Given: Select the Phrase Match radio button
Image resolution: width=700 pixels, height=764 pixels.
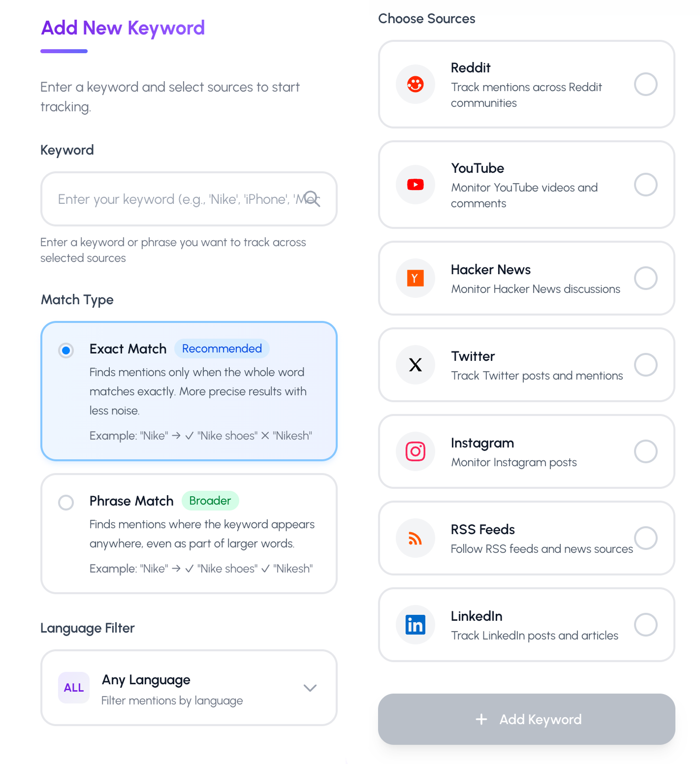Looking at the screenshot, I should pos(65,503).
